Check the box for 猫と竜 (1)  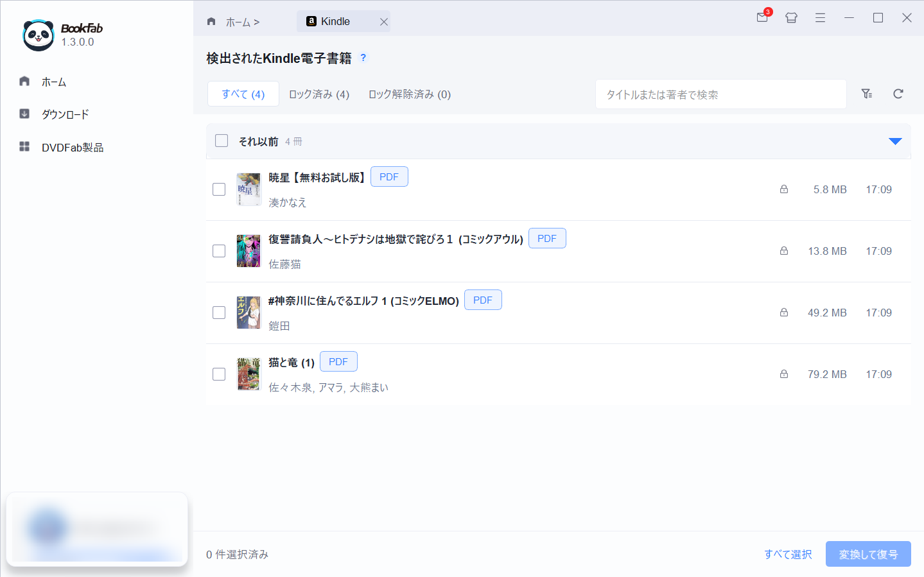point(219,374)
